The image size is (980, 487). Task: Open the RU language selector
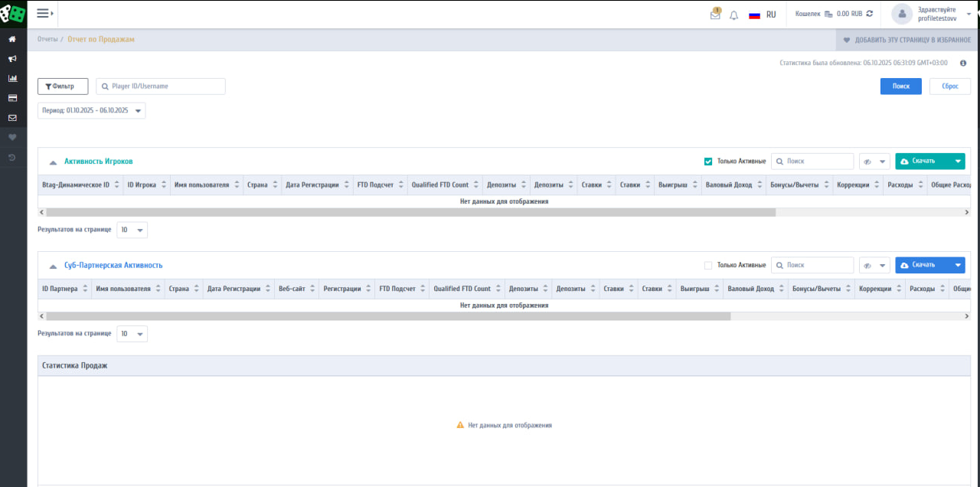tap(763, 15)
